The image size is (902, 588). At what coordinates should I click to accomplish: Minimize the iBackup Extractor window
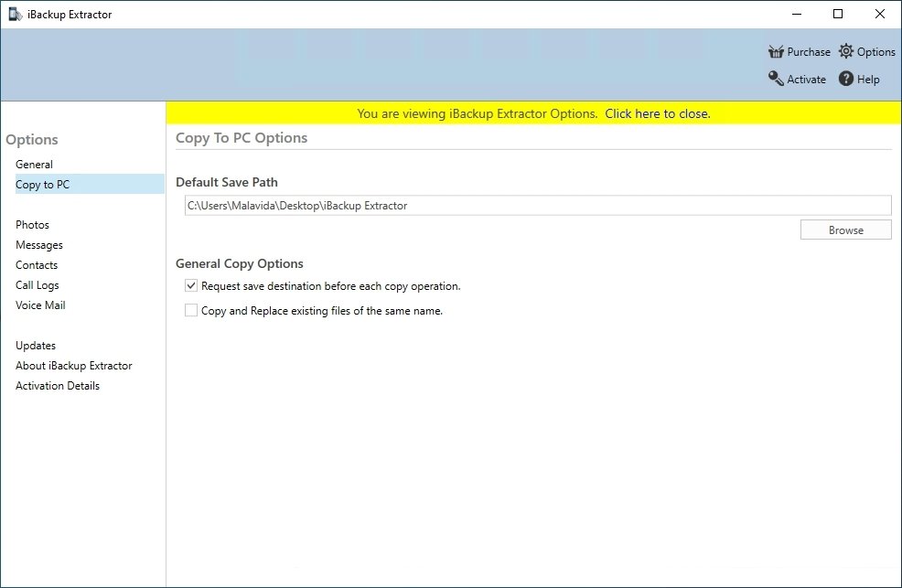click(x=797, y=14)
